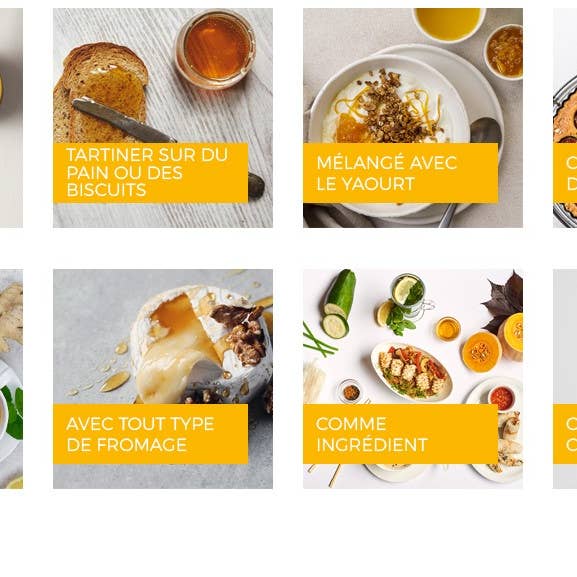Click the partially visible card at top right
Screen dimensions: 577x577
[565, 118]
